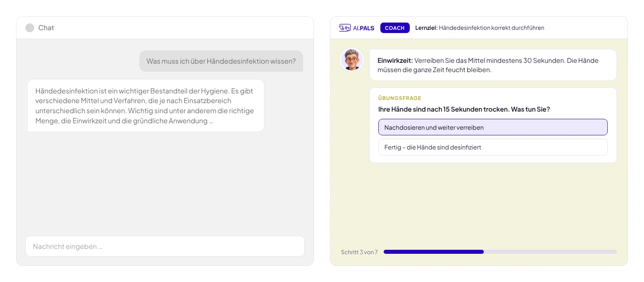This screenshot has width=644, height=282.
Task: Click the COACH badge
Action: (395, 28)
